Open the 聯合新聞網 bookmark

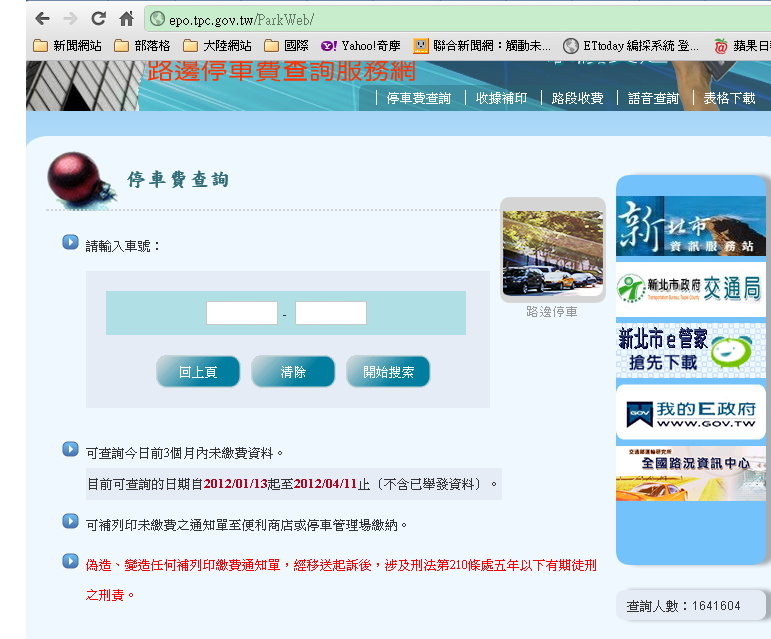coord(482,46)
